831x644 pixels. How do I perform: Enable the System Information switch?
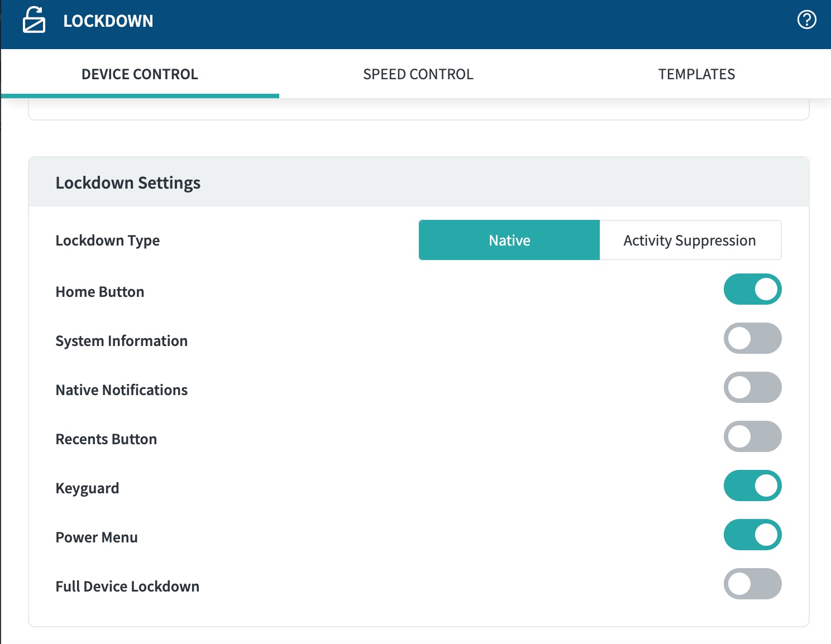[x=752, y=338]
